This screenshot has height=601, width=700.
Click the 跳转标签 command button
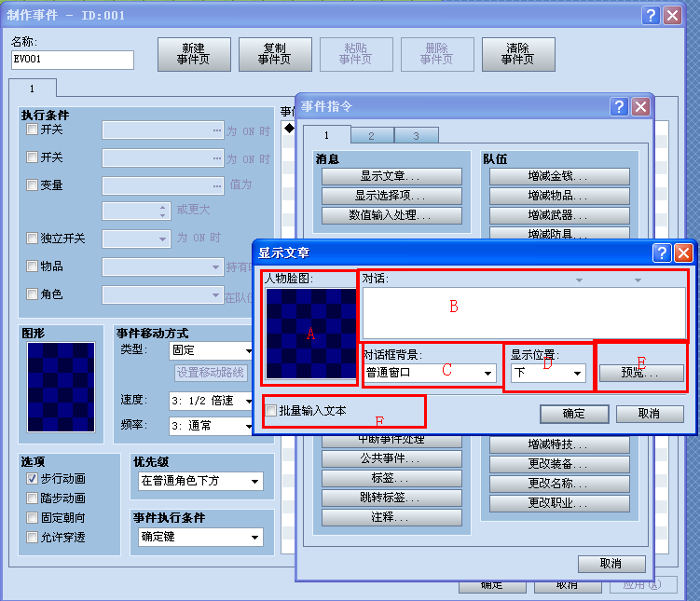(x=391, y=498)
